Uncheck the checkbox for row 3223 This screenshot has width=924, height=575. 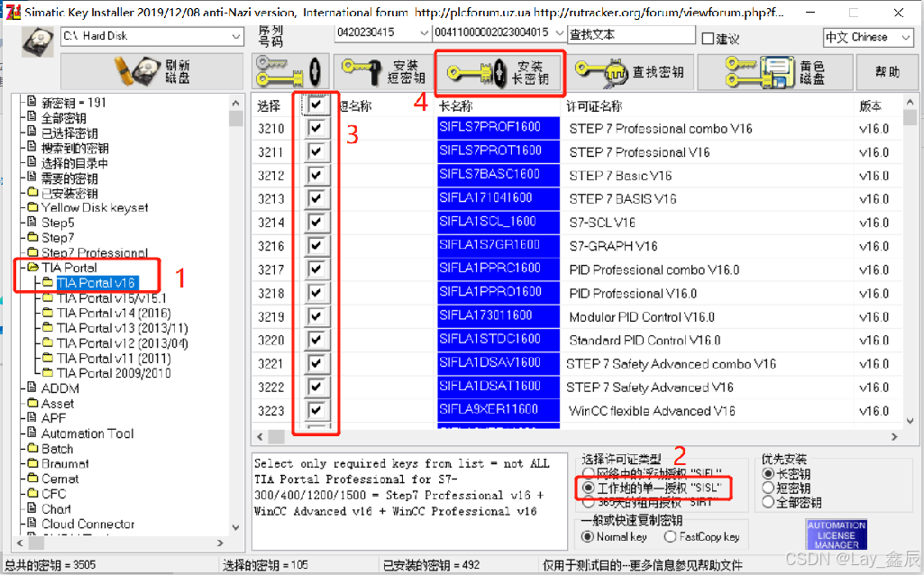click(x=316, y=410)
